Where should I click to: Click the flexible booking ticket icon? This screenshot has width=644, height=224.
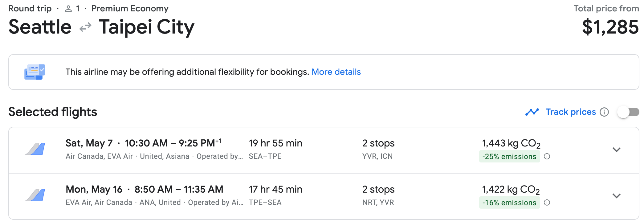pos(35,72)
